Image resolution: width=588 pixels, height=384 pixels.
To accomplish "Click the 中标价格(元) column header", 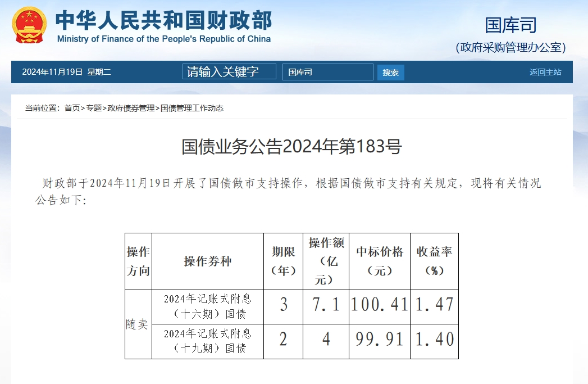I will pos(380,261).
